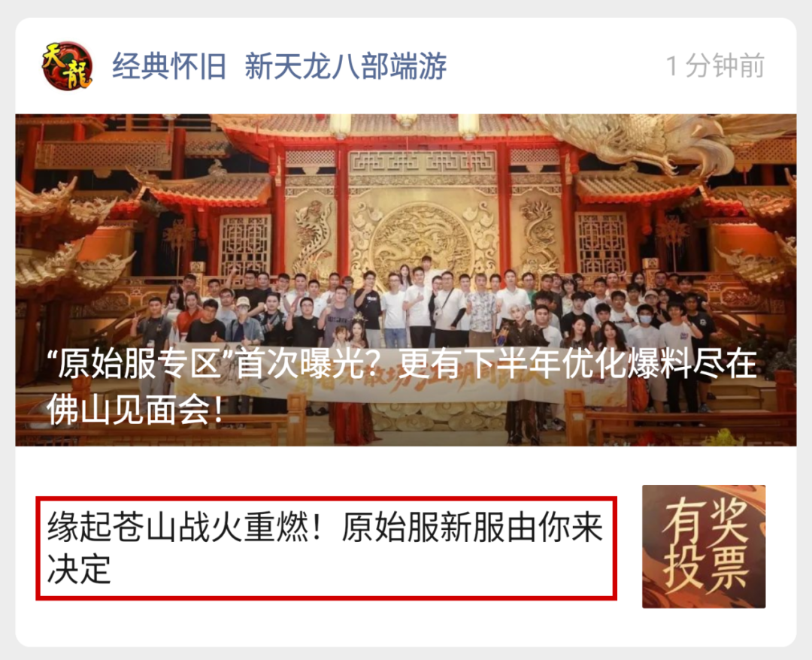Click the 1 分钟前 timestamp
Image resolution: width=812 pixels, height=660 pixels.
715,66
